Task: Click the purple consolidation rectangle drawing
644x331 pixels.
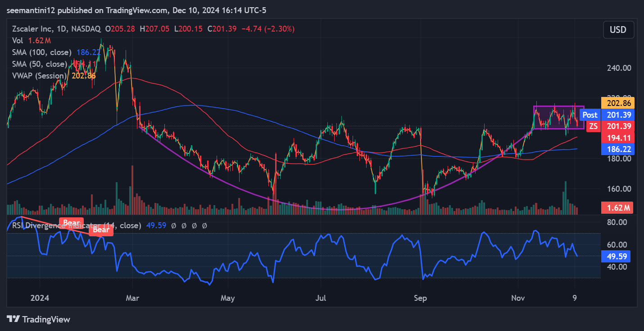Action: pos(558,118)
